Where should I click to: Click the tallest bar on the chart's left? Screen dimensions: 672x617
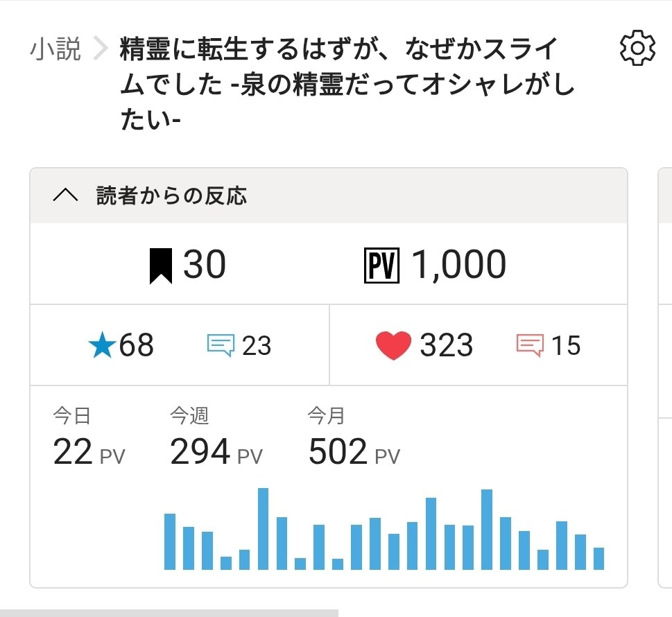(x=263, y=529)
